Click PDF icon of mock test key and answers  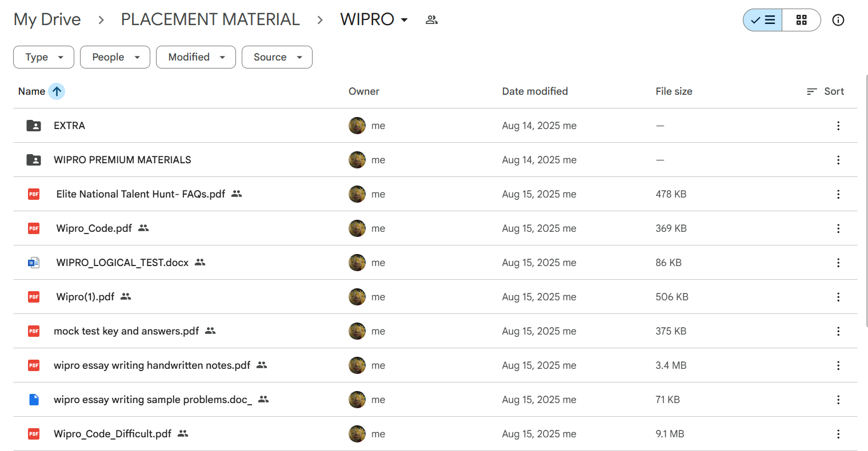(x=34, y=331)
